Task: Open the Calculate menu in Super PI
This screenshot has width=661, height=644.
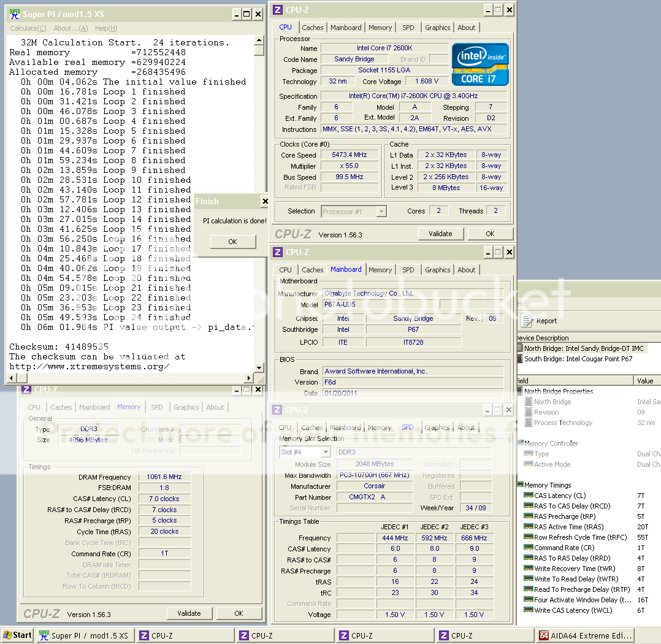Action: click(x=28, y=28)
